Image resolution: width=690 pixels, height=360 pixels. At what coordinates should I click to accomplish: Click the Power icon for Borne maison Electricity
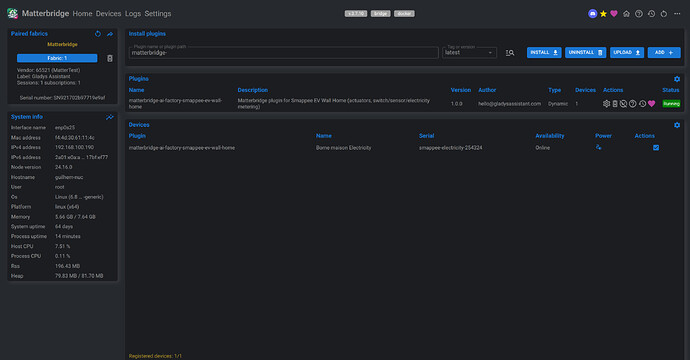[x=598, y=147]
